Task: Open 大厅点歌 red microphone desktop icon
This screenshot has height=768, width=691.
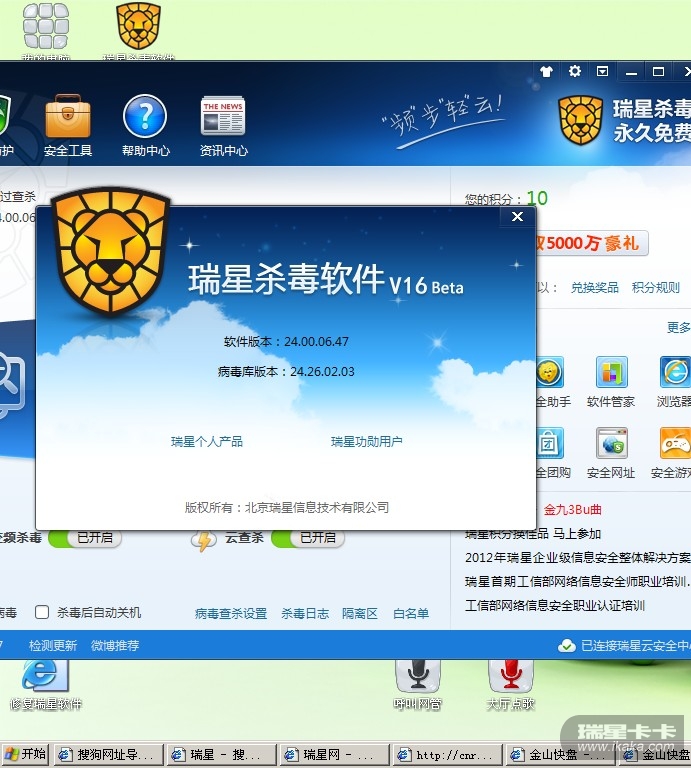Action: (510, 685)
